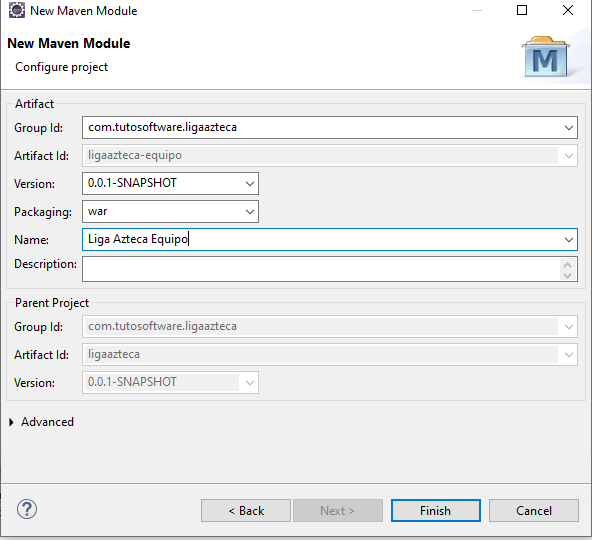Click the Parent Project group heading

pos(52,303)
